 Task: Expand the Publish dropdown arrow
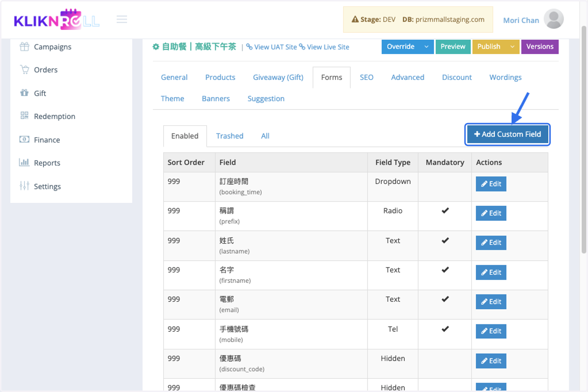pyautogui.click(x=513, y=47)
